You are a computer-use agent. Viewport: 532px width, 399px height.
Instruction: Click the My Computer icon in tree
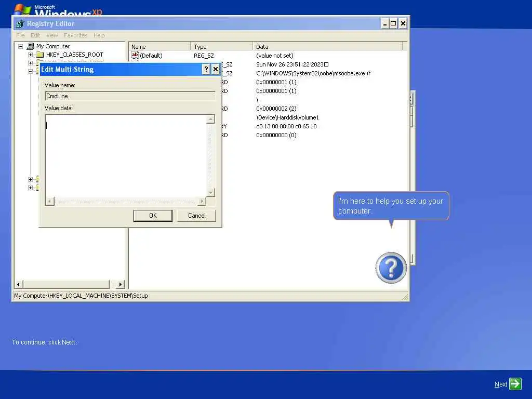31,46
